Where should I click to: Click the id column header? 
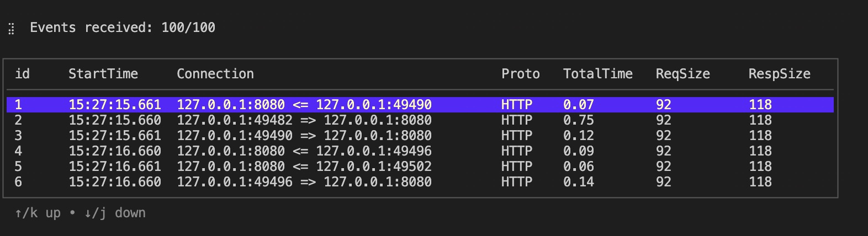pyautogui.click(x=22, y=74)
